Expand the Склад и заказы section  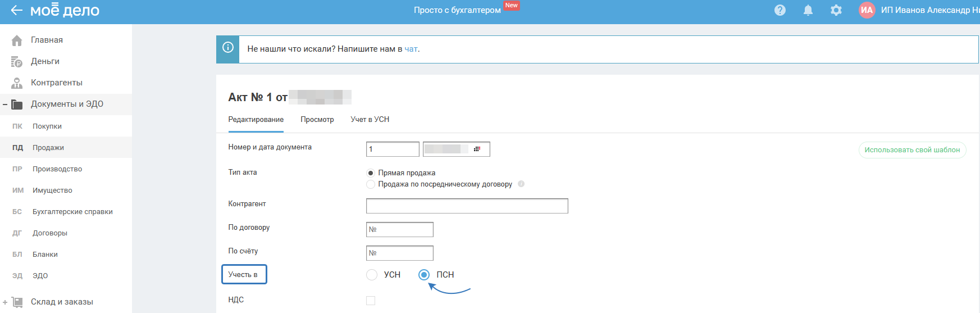[5, 302]
